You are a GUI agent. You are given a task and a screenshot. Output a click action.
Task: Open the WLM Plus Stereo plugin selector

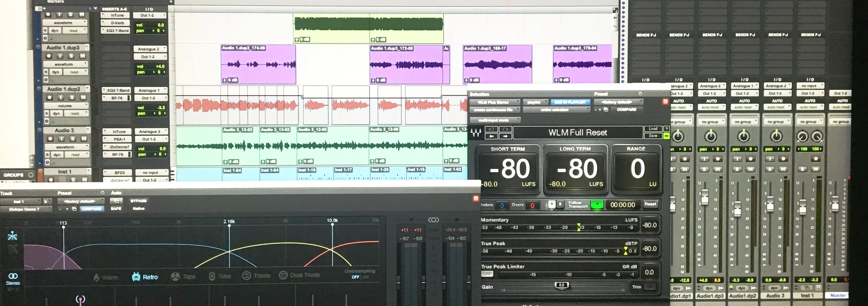point(495,102)
